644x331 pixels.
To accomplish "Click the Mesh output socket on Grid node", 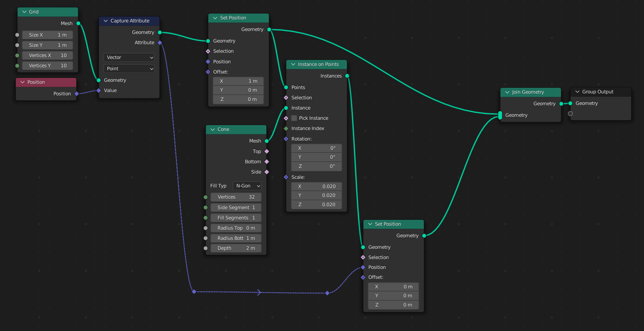I will click(78, 23).
